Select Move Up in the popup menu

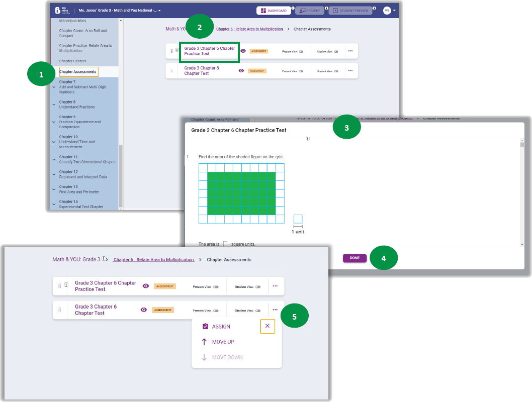tap(222, 342)
